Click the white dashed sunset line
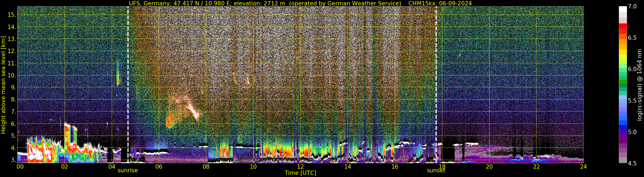This screenshot has width=644, height=177. pos(436,85)
